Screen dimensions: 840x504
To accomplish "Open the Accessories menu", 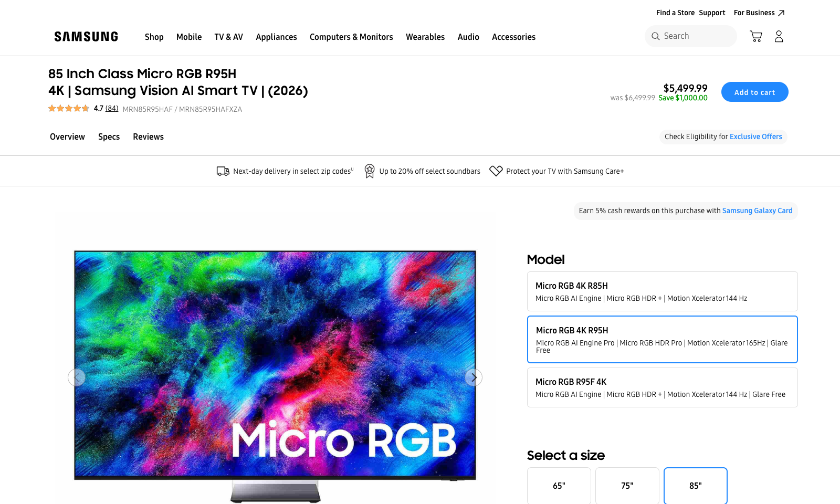I will [514, 37].
